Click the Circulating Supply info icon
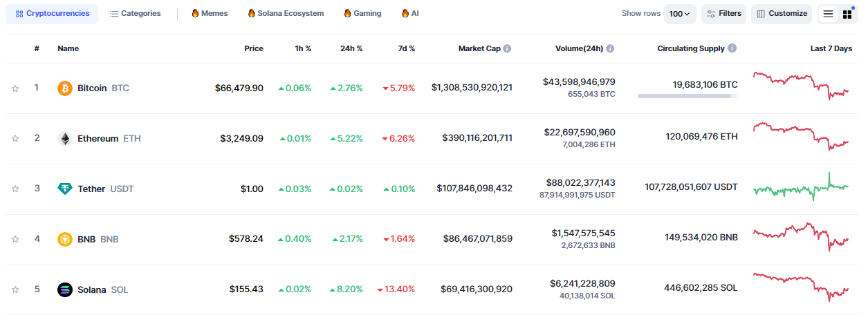This screenshot has width=868, height=315. (x=732, y=48)
